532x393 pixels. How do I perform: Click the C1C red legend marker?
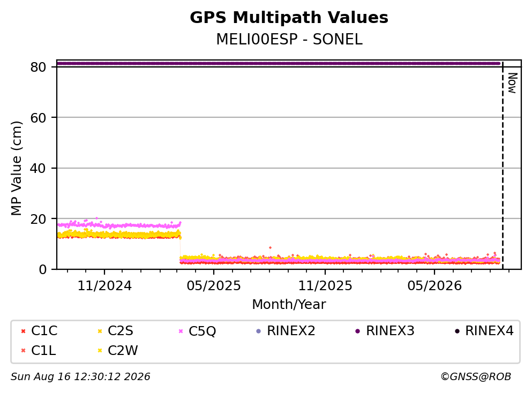23,331
